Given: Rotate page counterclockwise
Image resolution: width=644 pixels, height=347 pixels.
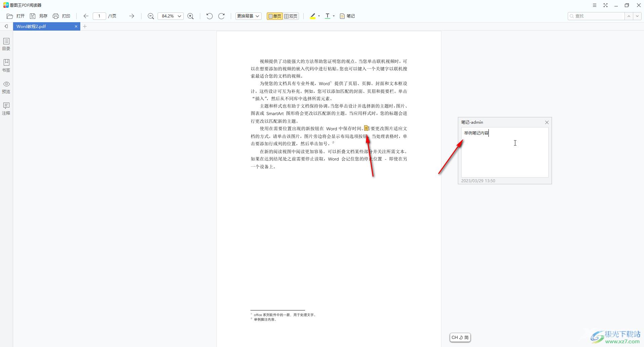Looking at the screenshot, I should pos(209,16).
